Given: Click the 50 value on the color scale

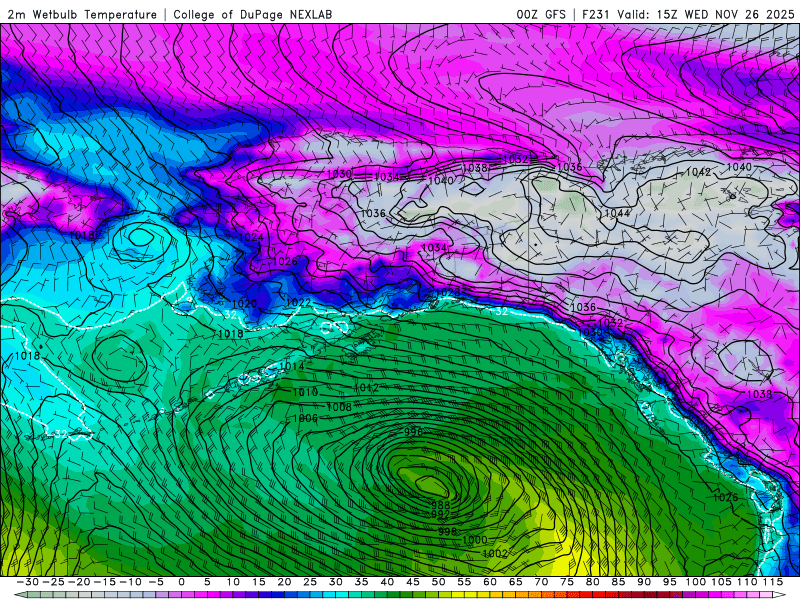Looking at the screenshot, I should point(438,582).
